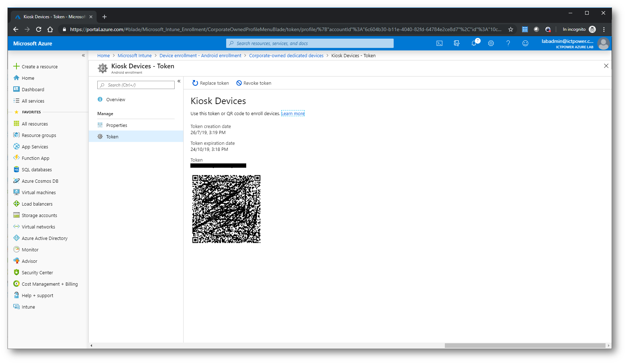Open labadmin account menu

coord(575,44)
